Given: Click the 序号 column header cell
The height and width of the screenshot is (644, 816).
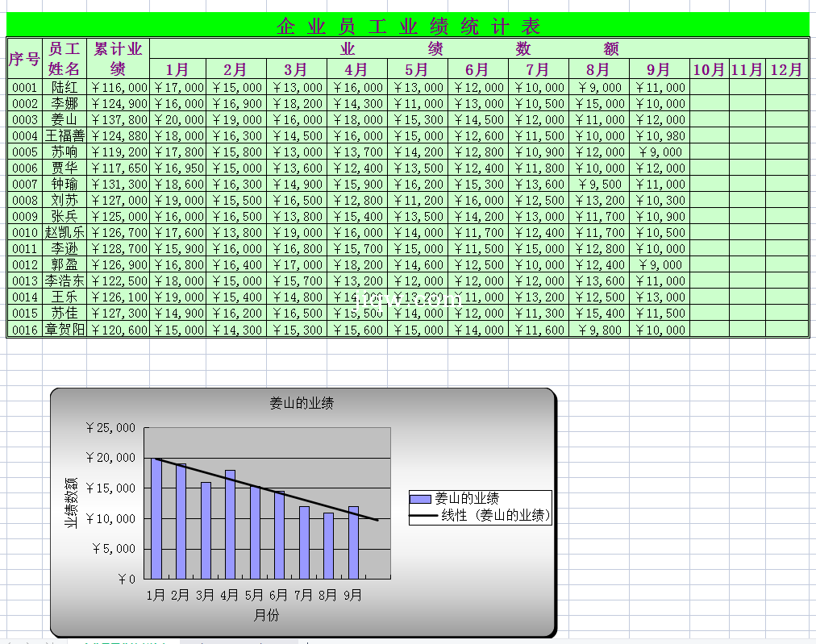Looking at the screenshot, I should point(24,59).
